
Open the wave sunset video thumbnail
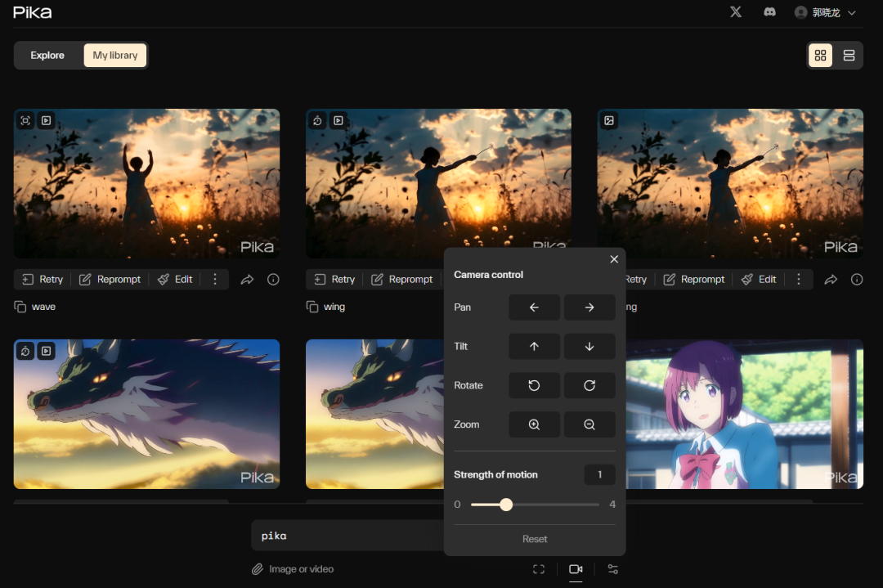click(146, 184)
